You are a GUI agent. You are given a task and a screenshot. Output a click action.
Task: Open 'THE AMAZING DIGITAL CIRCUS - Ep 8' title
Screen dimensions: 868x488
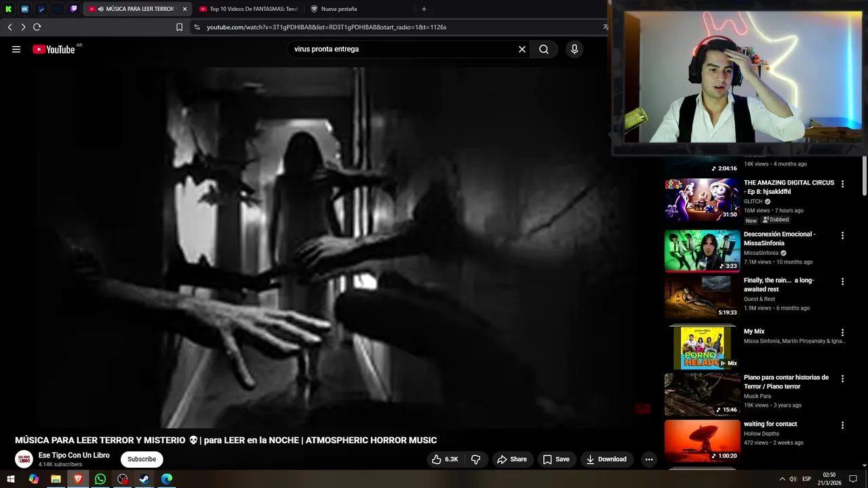point(789,187)
